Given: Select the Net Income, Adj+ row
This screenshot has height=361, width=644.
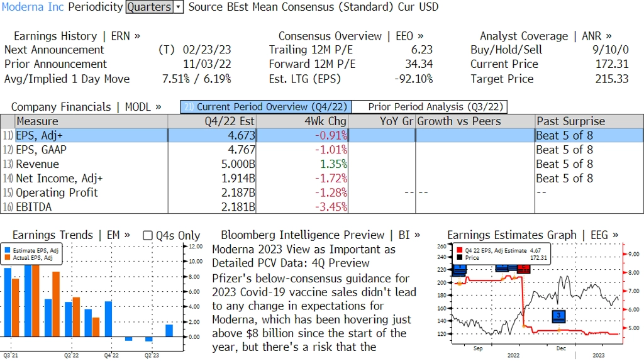Looking at the screenshot, I should pos(322,179).
